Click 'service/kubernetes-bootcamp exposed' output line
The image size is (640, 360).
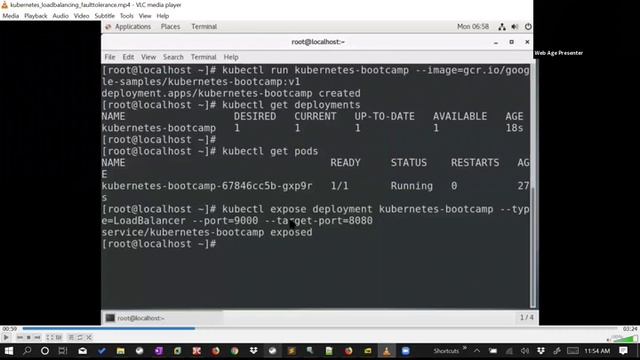(x=207, y=232)
